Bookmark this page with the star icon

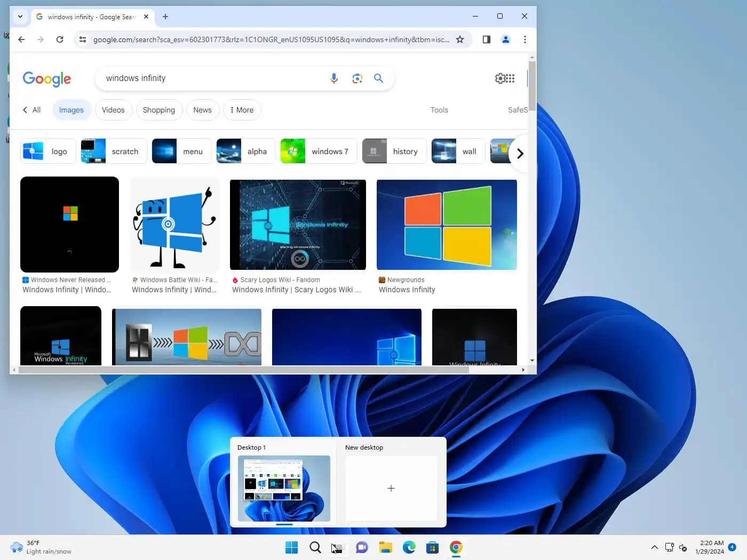coord(460,39)
